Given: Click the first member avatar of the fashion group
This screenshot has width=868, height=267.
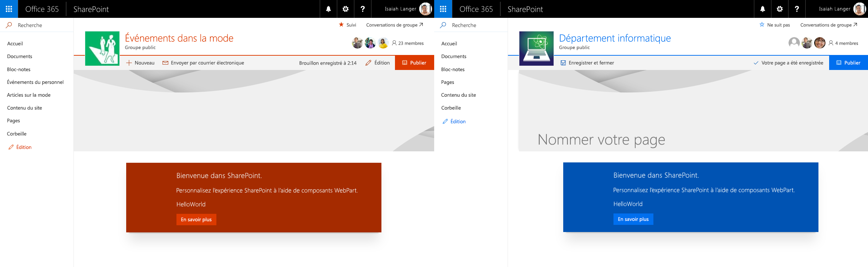Looking at the screenshot, I should [358, 43].
